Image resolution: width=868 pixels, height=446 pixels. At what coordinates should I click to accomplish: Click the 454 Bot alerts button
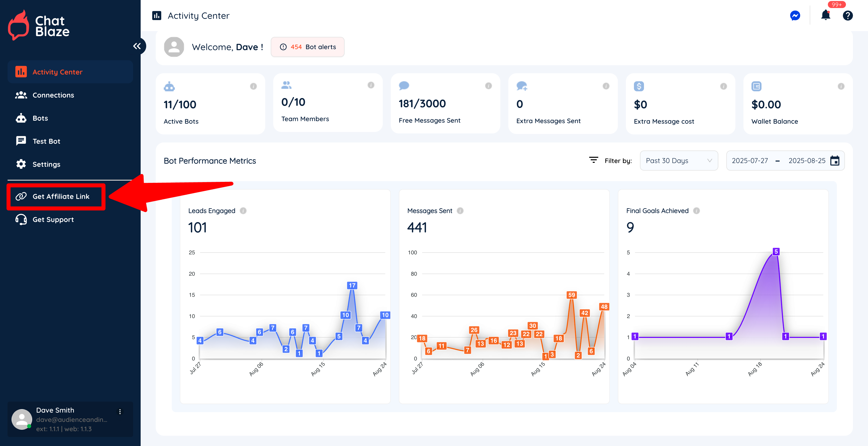(307, 47)
